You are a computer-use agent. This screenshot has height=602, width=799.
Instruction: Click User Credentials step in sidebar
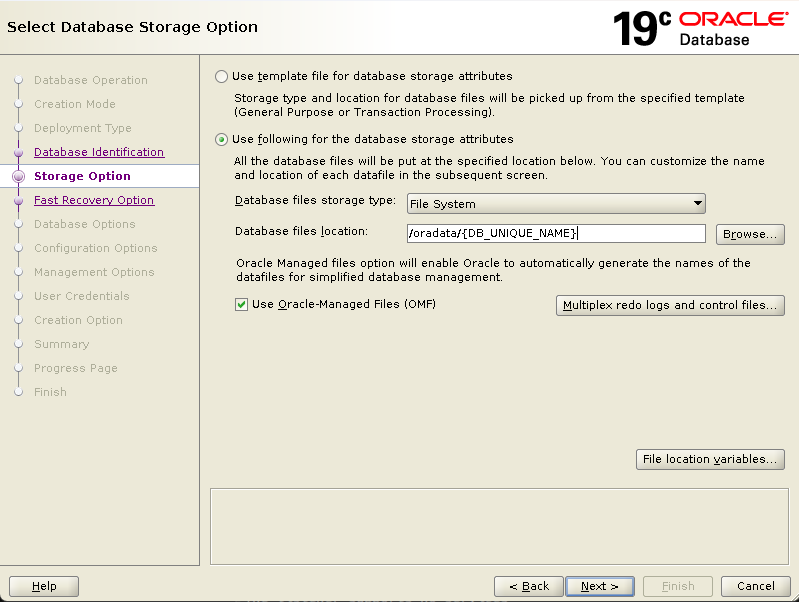[82, 296]
